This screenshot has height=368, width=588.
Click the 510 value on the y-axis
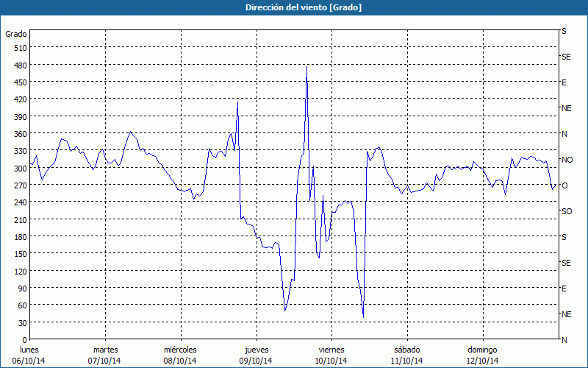20,48
